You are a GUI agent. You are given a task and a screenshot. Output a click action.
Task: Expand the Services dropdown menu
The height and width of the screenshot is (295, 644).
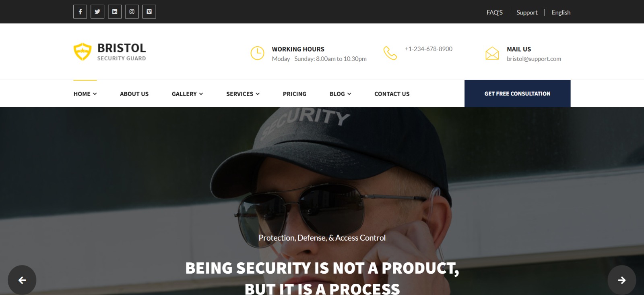[x=243, y=94]
